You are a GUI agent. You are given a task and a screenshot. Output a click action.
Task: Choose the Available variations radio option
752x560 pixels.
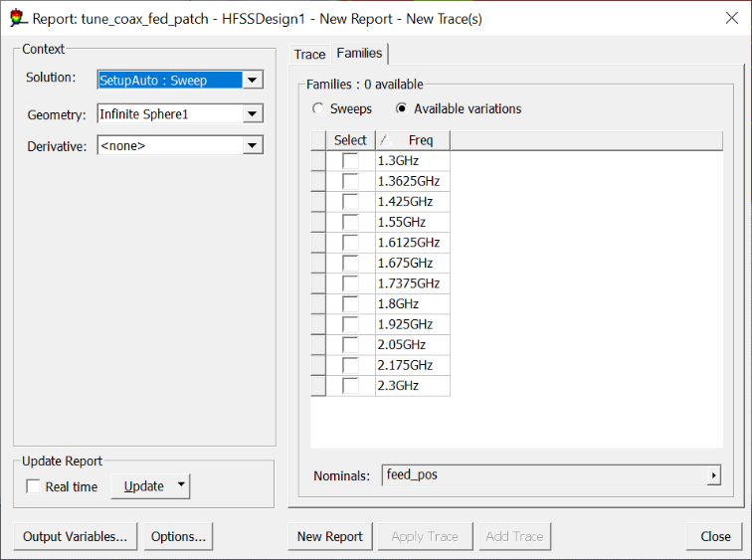coord(402,108)
